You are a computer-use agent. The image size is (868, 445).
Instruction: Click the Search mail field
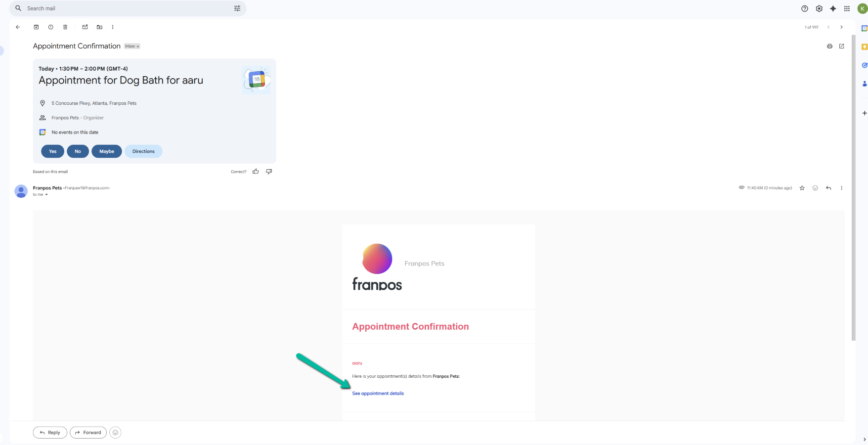[x=124, y=8]
